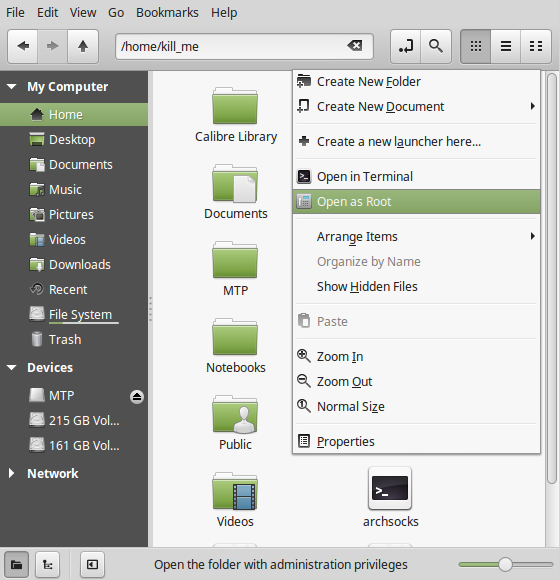Adjust the zoom slider handle
The width and height of the screenshot is (559, 580).
[x=505, y=564]
